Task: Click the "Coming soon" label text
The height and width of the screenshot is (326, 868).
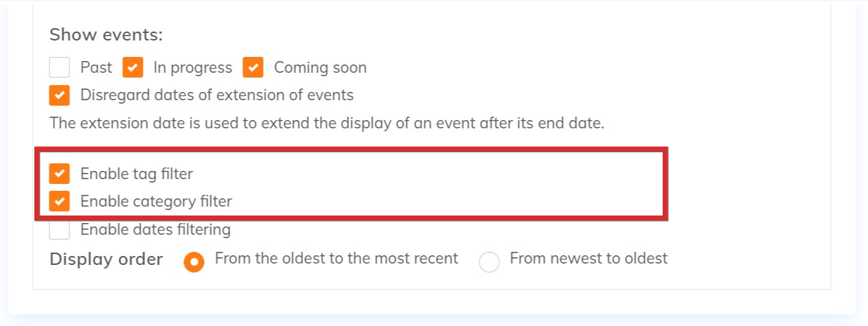Action: (320, 67)
